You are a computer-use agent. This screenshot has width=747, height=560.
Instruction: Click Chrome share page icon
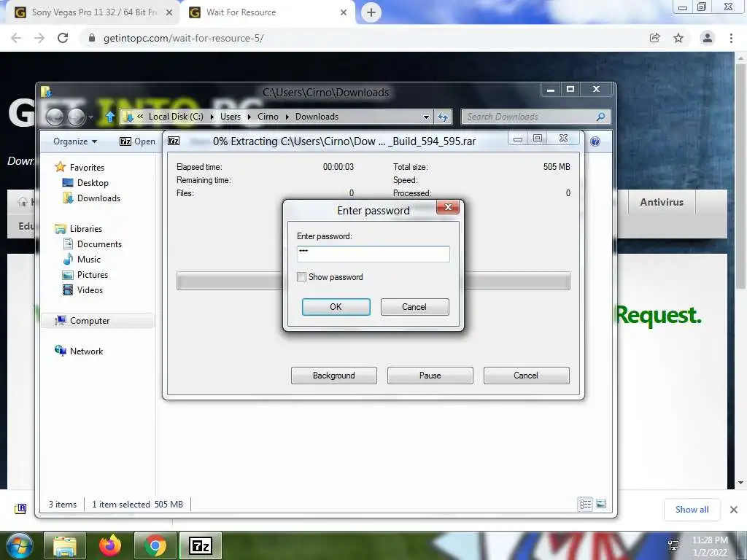tap(655, 38)
